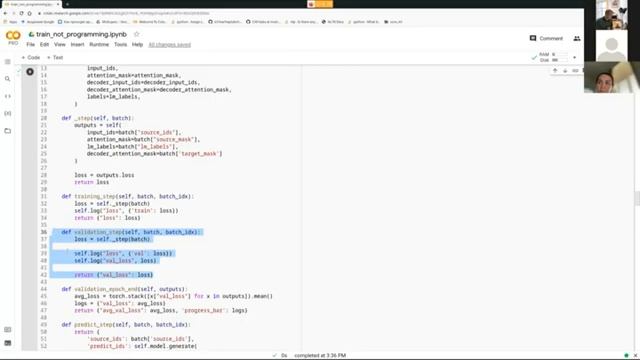Open the Apps bookmarks shortcut
The height and width of the screenshot is (360, 640).
[10, 22]
